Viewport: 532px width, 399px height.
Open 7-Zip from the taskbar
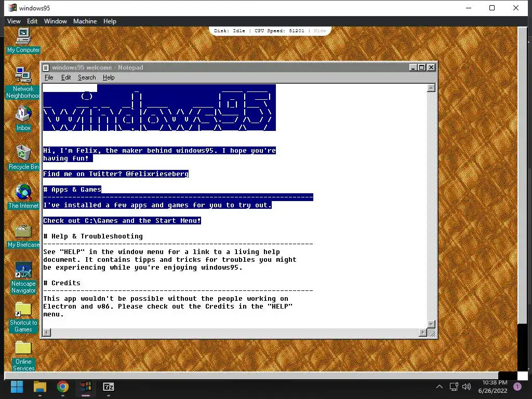[108, 387]
